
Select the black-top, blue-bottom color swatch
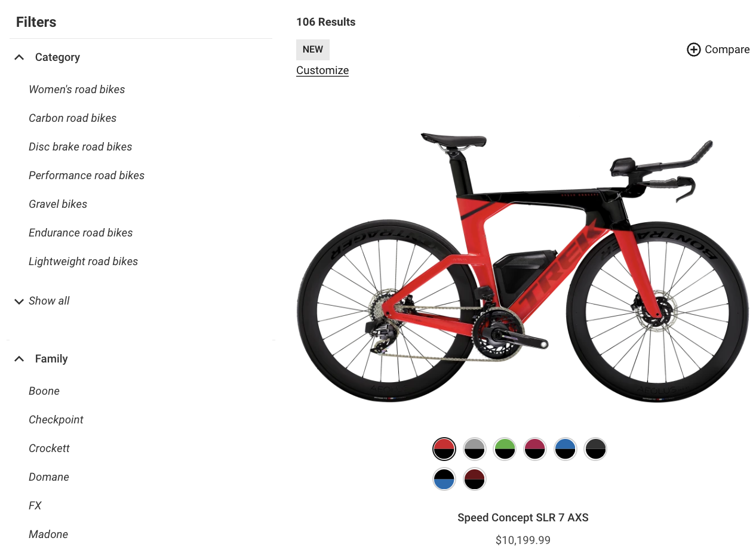click(444, 479)
